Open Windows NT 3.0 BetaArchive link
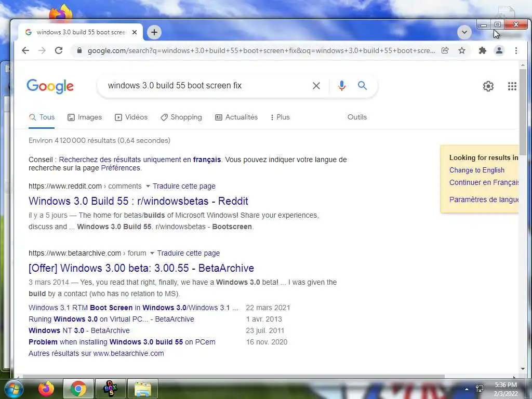This screenshot has width=532, height=399. coord(79,330)
